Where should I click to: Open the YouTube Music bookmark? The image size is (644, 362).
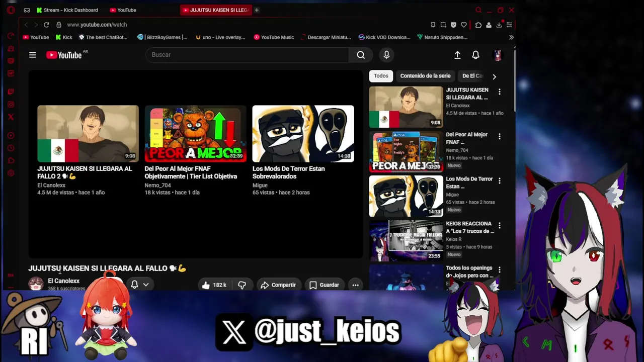274,37
